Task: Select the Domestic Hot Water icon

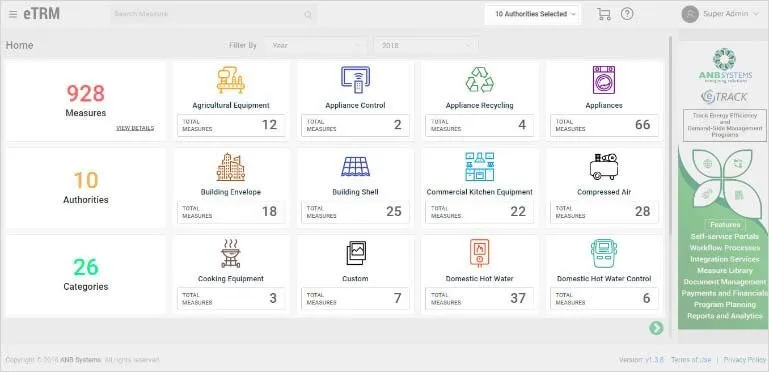Action: click(479, 253)
